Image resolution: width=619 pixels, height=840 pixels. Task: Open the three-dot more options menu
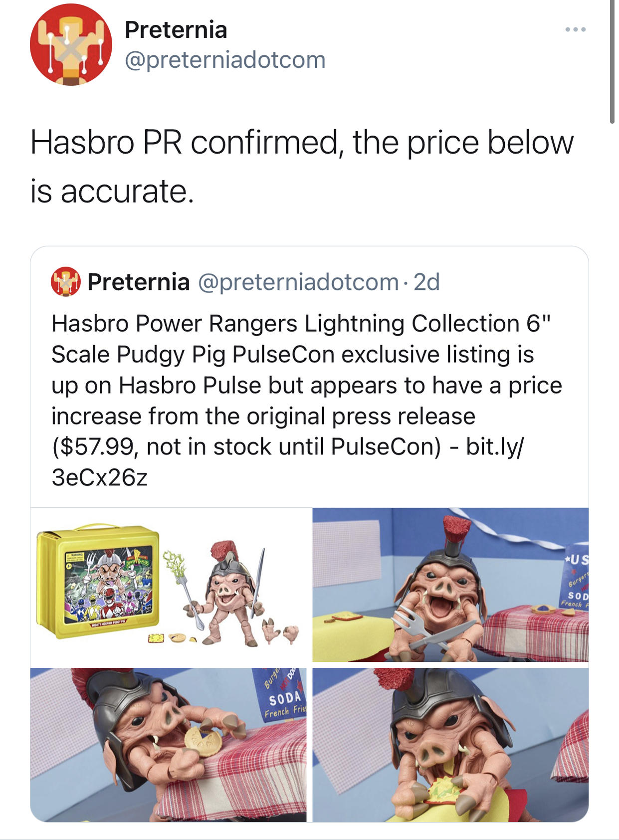[x=575, y=30]
